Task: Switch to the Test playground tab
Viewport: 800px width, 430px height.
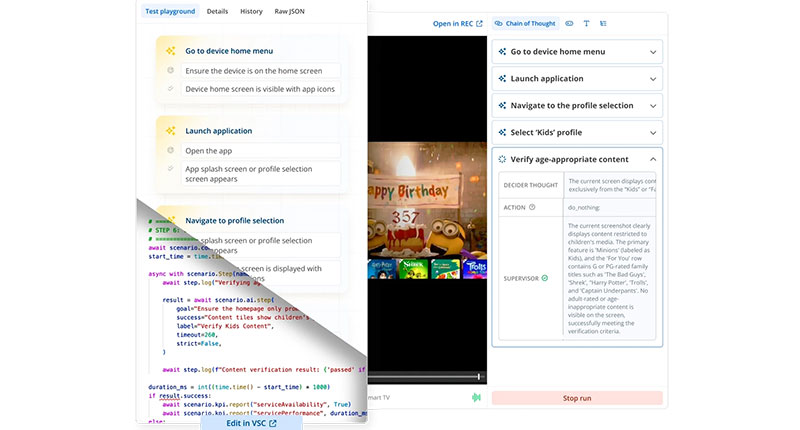Action: click(x=170, y=11)
